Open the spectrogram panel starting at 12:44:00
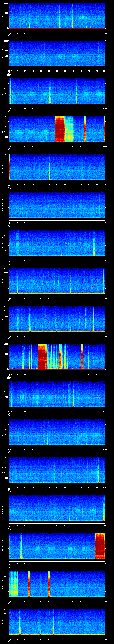Image resolution: width=114 pixels, height=644 pixels. [57, 281]
